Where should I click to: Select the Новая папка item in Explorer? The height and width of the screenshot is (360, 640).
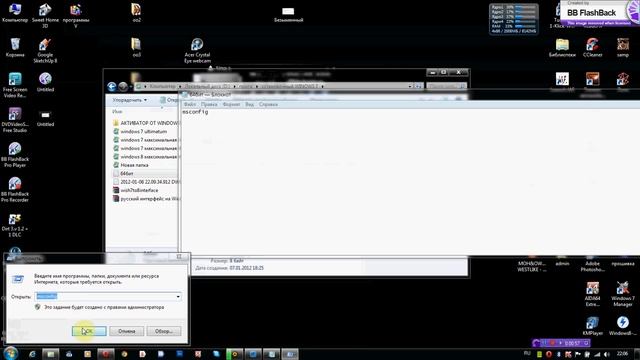tap(131, 165)
